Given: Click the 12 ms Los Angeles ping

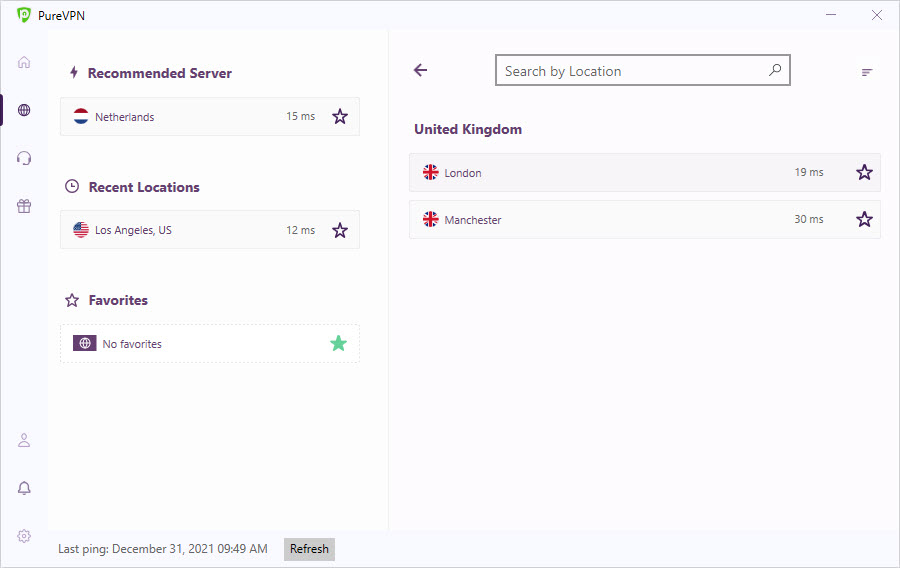Looking at the screenshot, I should click(x=301, y=230).
